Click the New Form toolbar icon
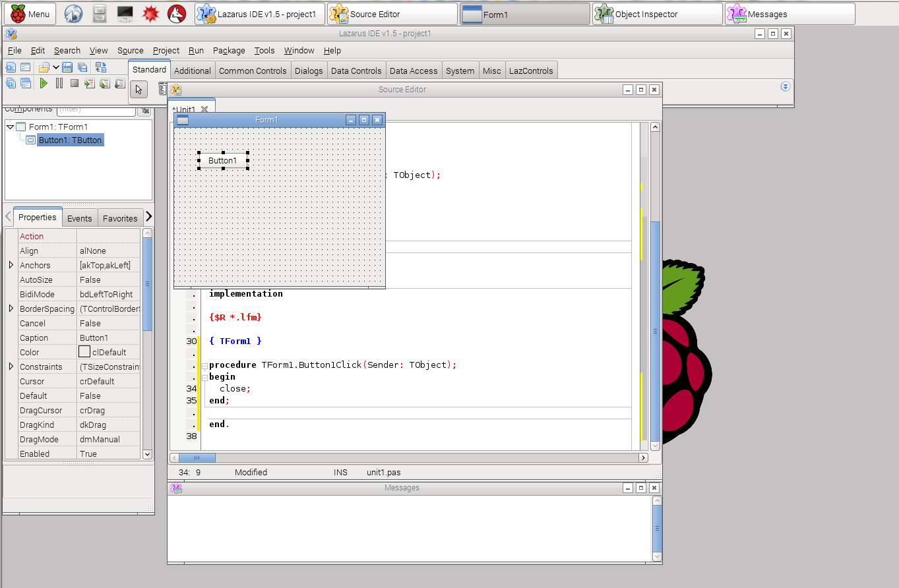 click(26, 67)
